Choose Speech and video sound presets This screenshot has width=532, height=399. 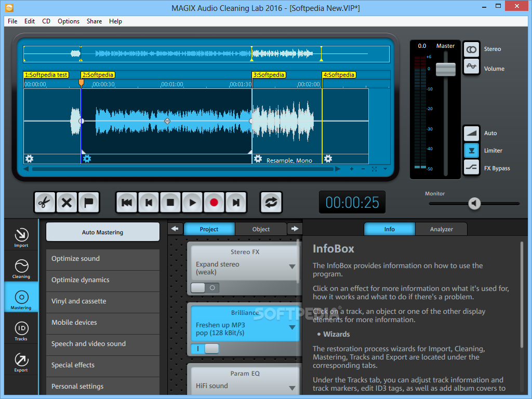click(x=102, y=344)
